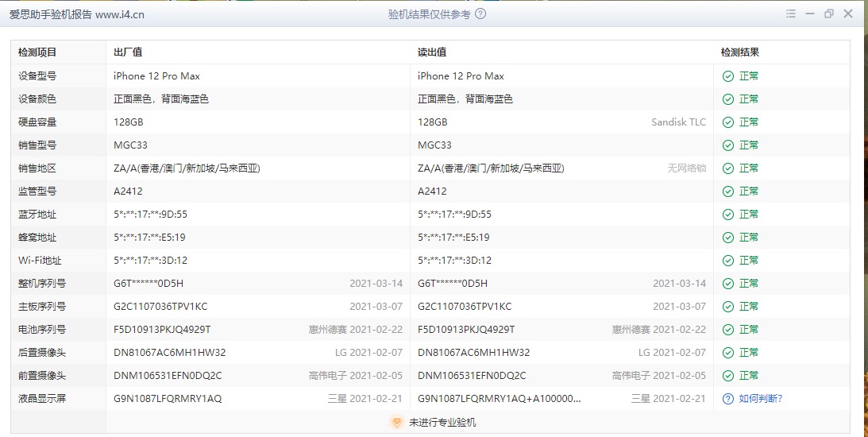The width and height of the screenshot is (868, 437).
Task: Click the green check icon for 整机序列号
Action: pyautogui.click(x=728, y=284)
